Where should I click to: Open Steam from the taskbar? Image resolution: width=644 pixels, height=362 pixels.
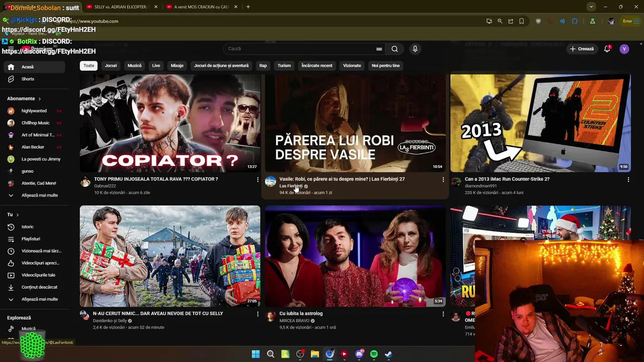coord(388,354)
